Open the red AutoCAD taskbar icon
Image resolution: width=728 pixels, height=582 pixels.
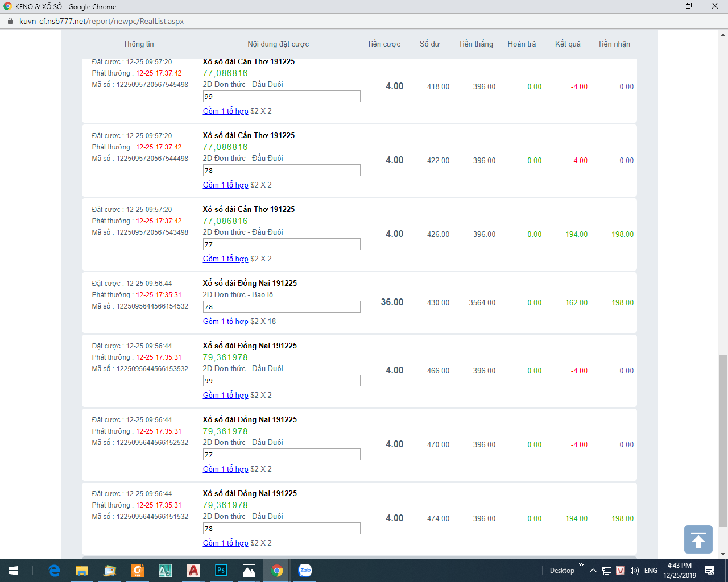pyautogui.click(x=193, y=571)
